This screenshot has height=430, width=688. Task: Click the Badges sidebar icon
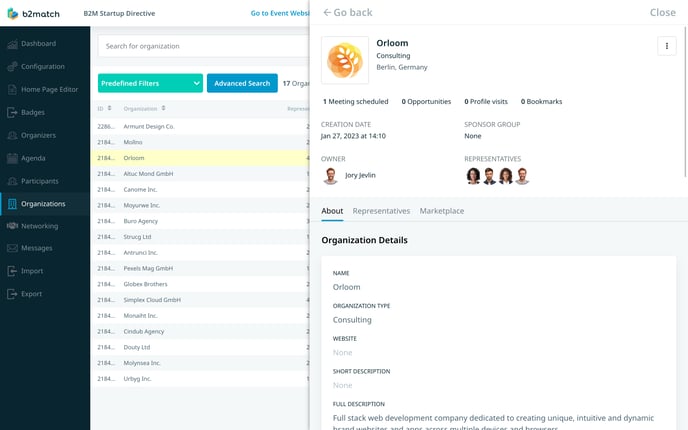pyautogui.click(x=12, y=112)
